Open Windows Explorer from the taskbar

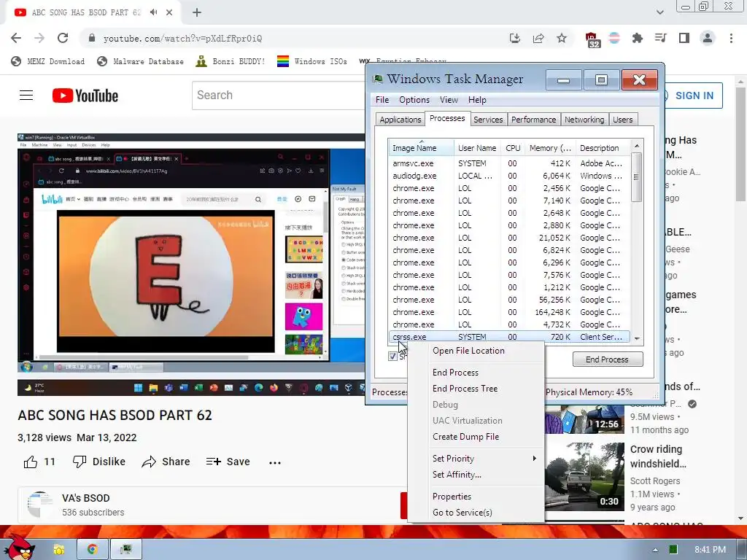click(x=59, y=549)
